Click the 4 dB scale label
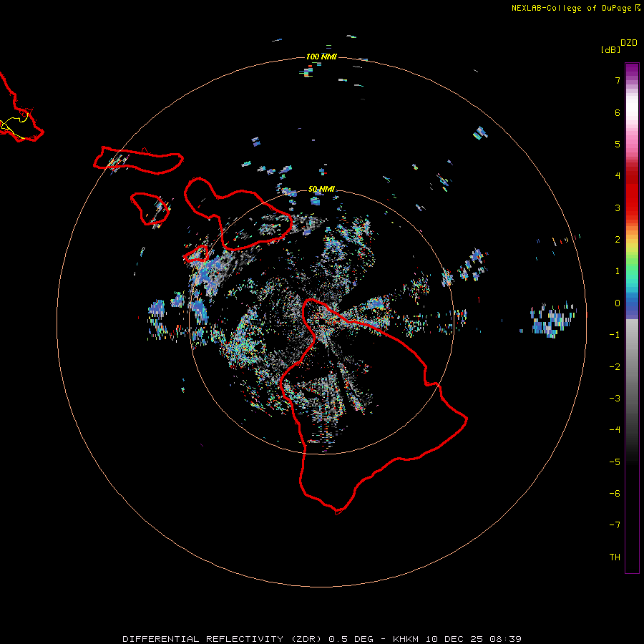This screenshot has width=644, height=644. tap(618, 176)
